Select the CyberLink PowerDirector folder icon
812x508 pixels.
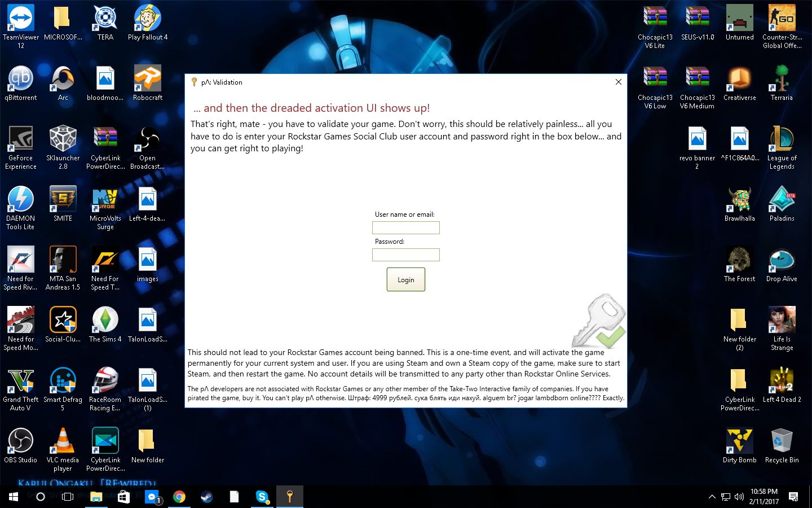coord(740,389)
